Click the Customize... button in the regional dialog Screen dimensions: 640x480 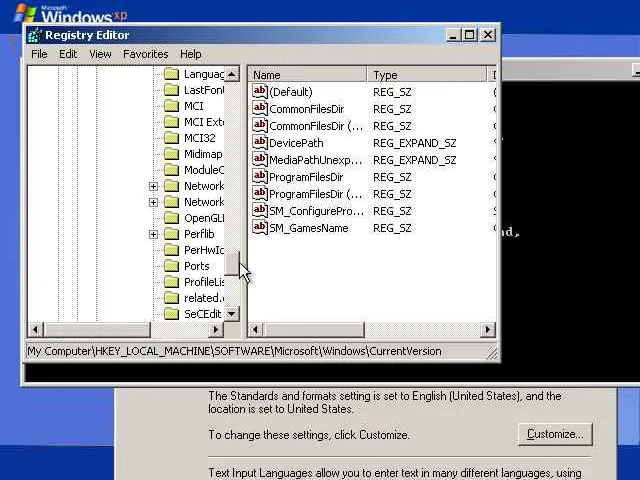click(x=555, y=434)
